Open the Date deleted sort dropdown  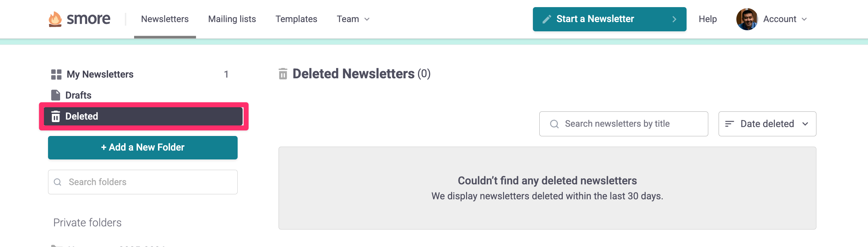(767, 124)
